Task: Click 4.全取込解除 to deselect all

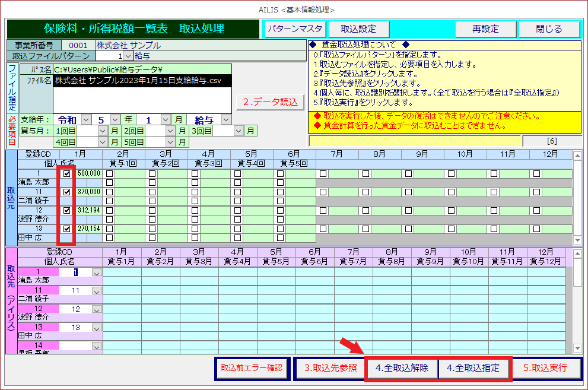Action: point(402,368)
